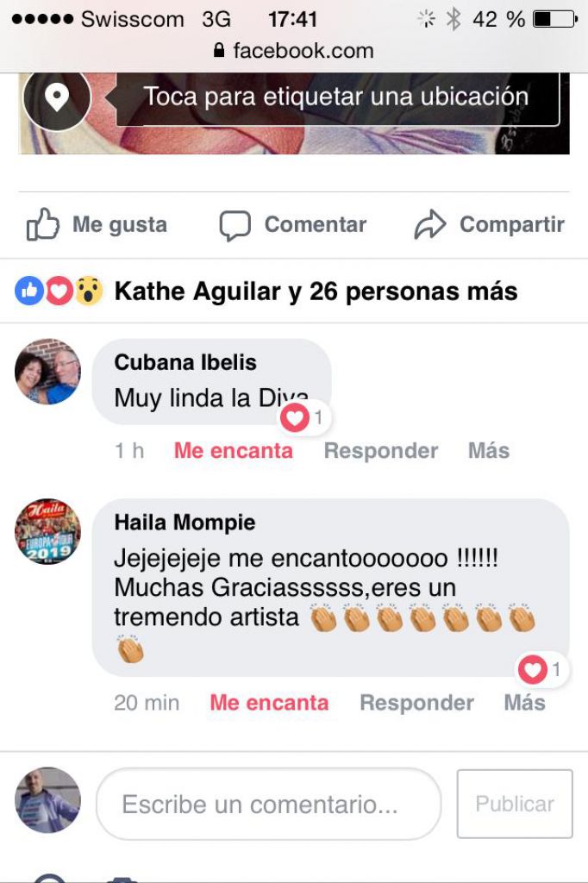Tap the Compartir arrow icon
The width and height of the screenshot is (588, 883).
click(430, 224)
